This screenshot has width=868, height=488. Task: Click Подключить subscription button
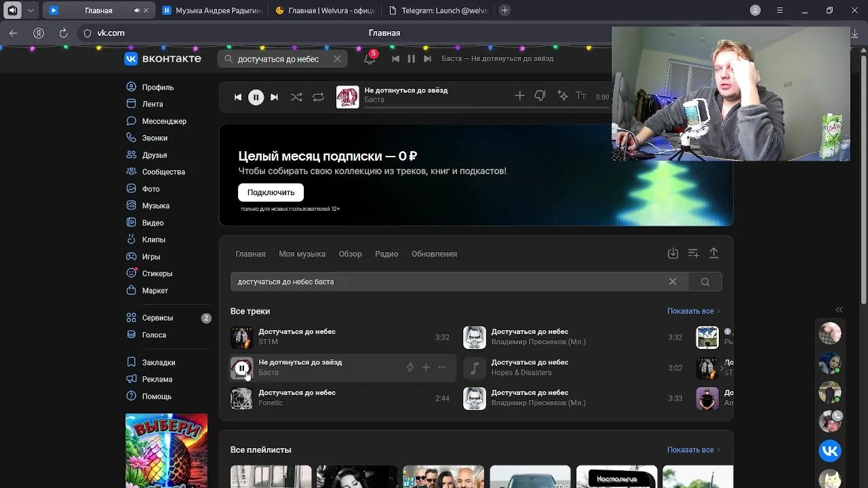271,192
